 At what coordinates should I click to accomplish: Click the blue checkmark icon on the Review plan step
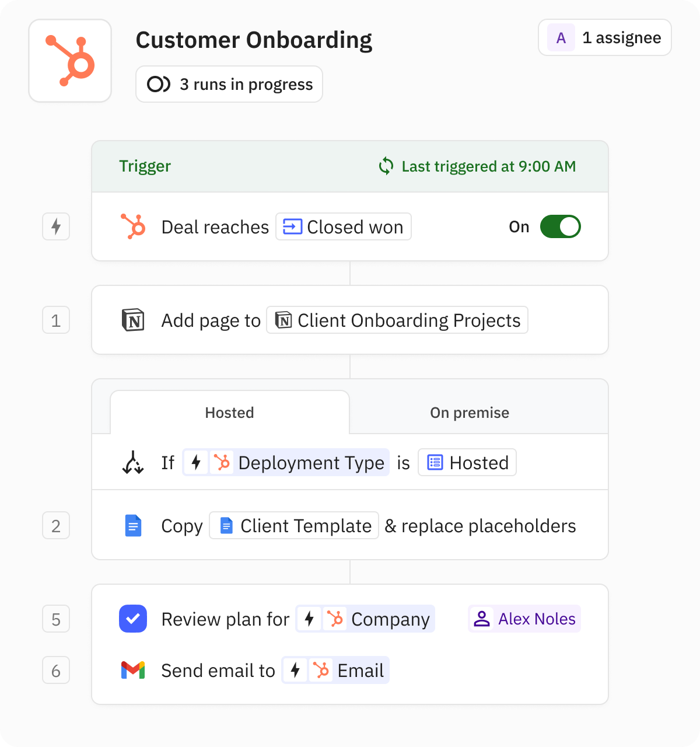tap(133, 619)
